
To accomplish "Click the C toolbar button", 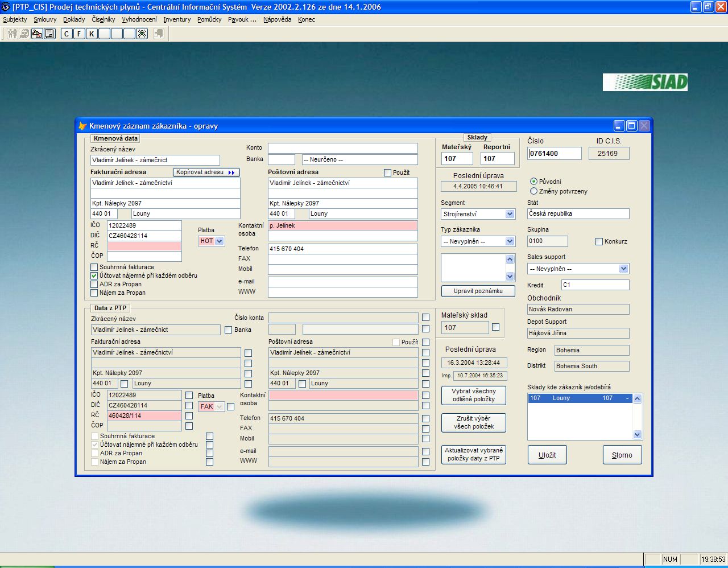I will coord(67,34).
